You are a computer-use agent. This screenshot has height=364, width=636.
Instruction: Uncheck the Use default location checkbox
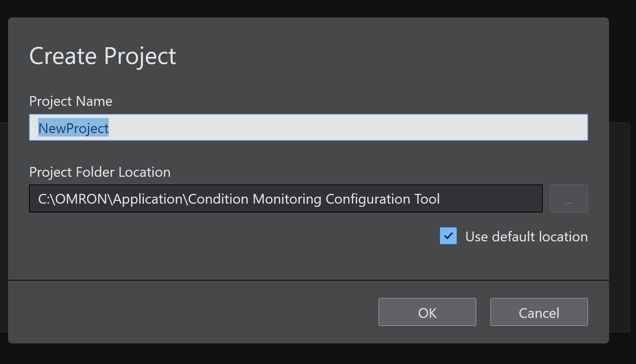pyautogui.click(x=448, y=236)
